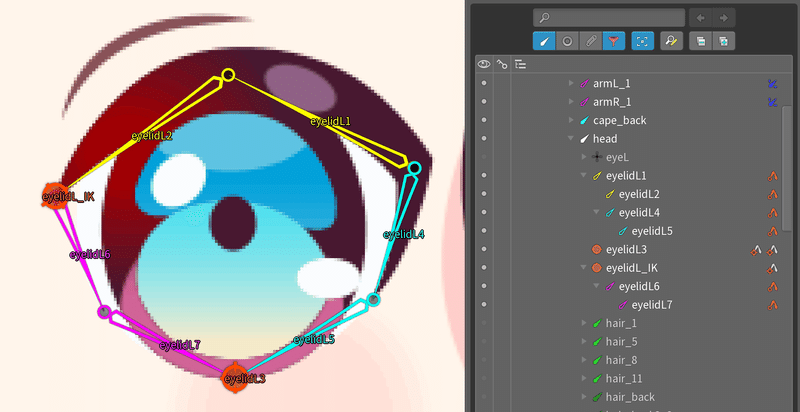800x412 pixels.
Task: Click the IK constraint icon on eyelidL1 row
Action: click(772, 176)
